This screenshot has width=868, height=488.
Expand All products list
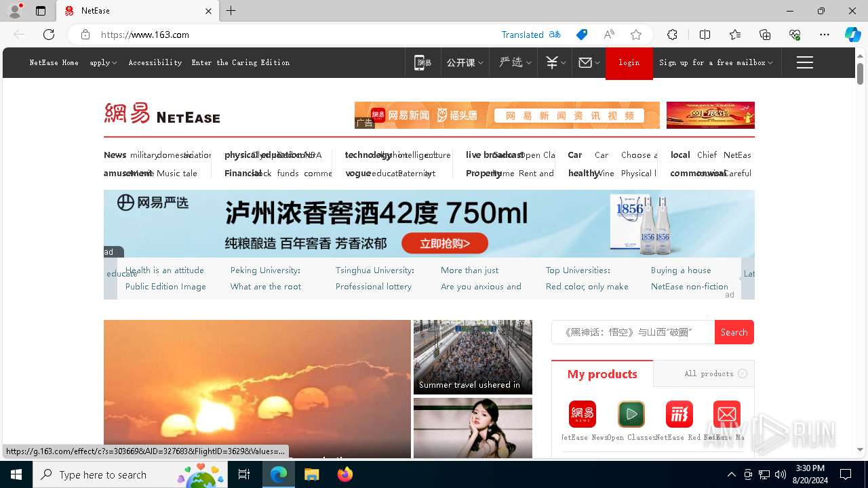pos(715,373)
